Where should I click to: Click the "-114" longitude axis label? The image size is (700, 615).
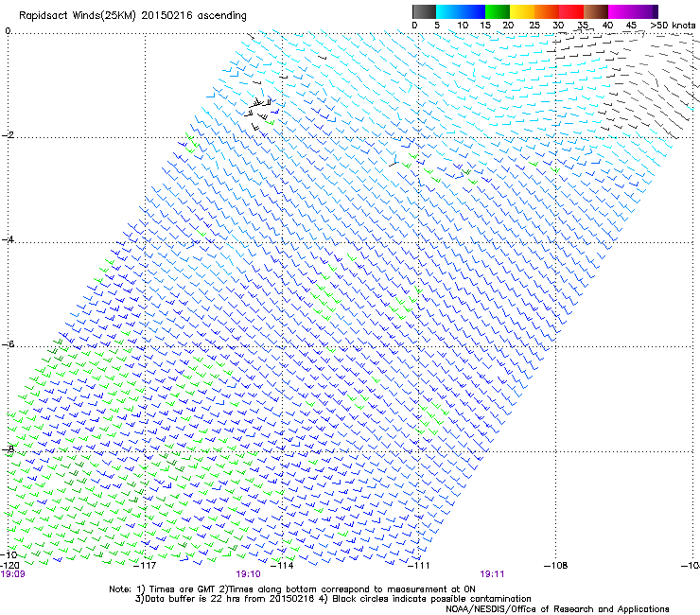[282, 566]
